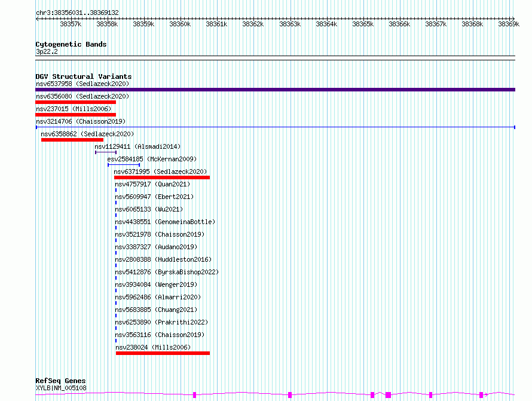532x401 pixels.
Task: Click the blue esv2584185 interval glyph
Action: [x=124, y=165]
